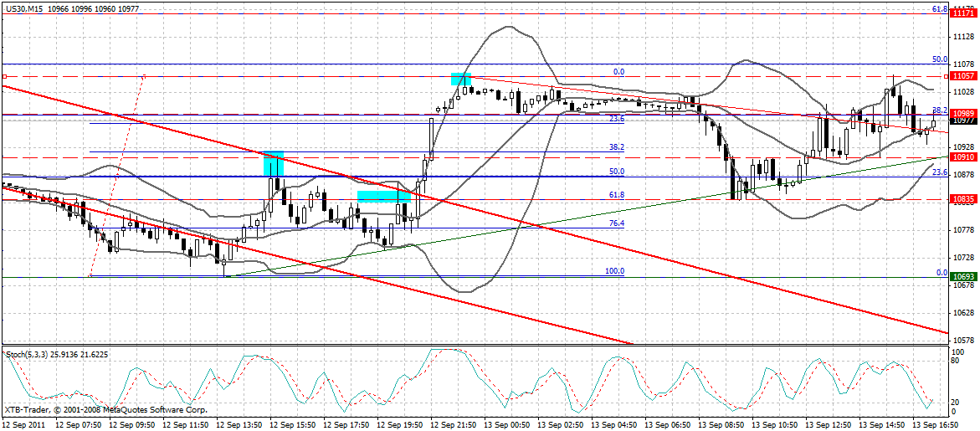Select the green 10693 price label
Viewport: 980px width, 431px height.
click(x=962, y=276)
